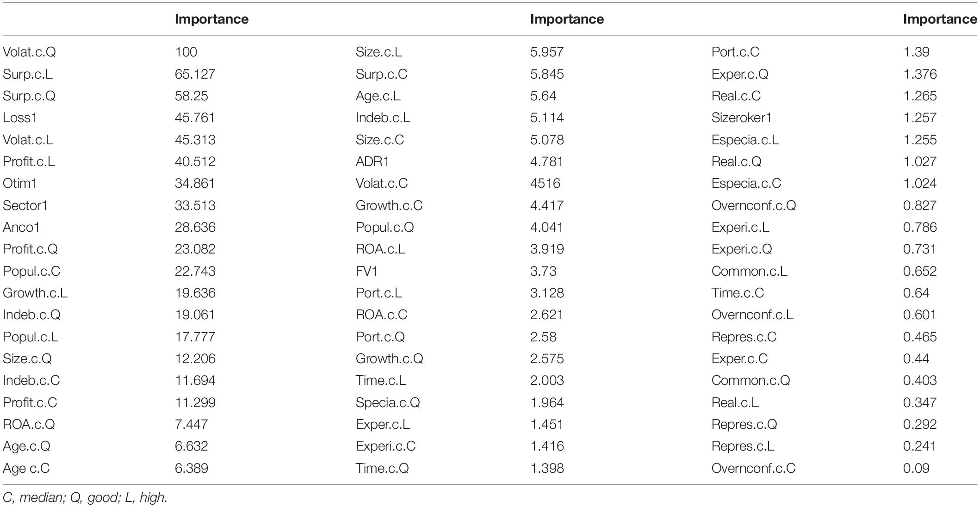Select the value 0.827 for Overnconf.c.Q
Screen dimensions: 980x507
(x=920, y=205)
